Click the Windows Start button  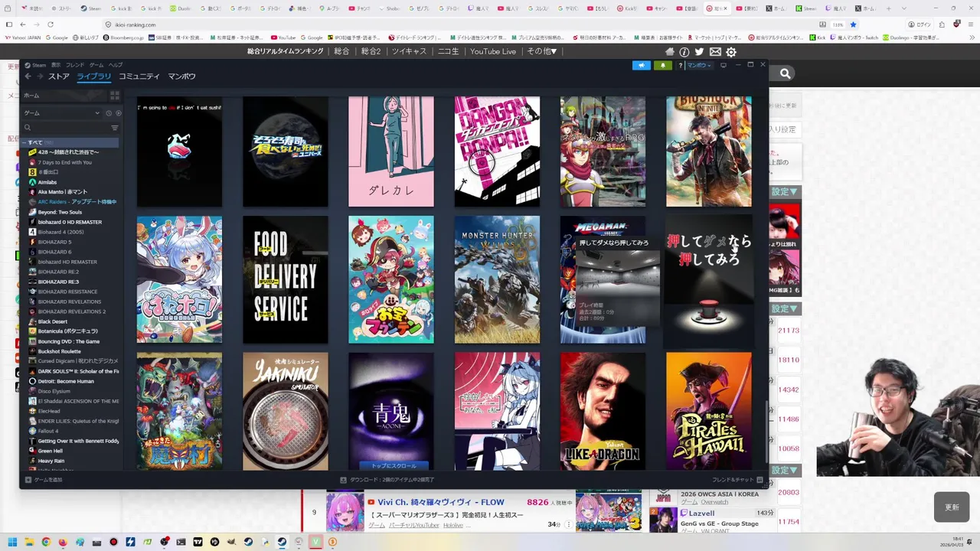tap(12, 542)
